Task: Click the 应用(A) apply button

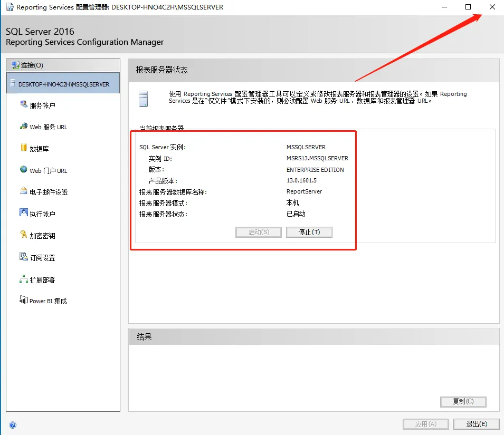Action: (x=425, y=424)
